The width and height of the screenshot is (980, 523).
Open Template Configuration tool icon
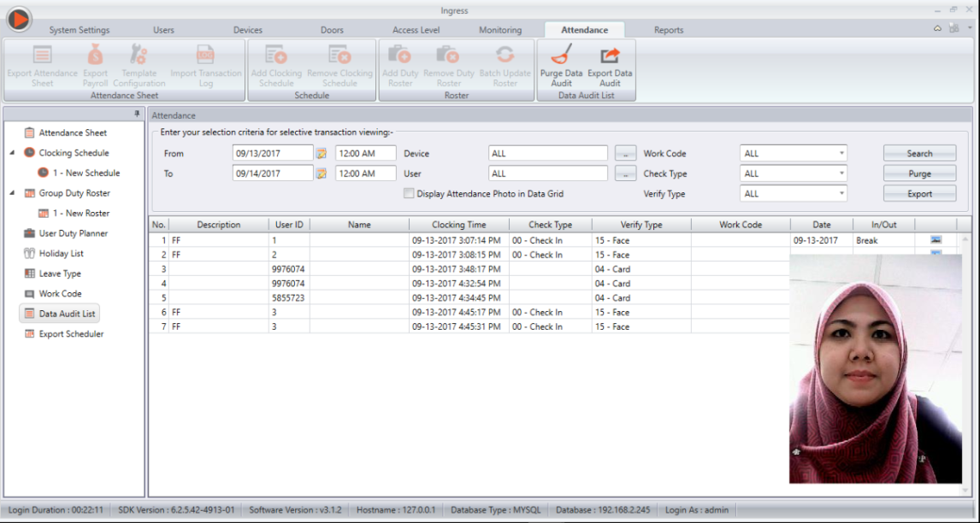[x=139, y=55]
